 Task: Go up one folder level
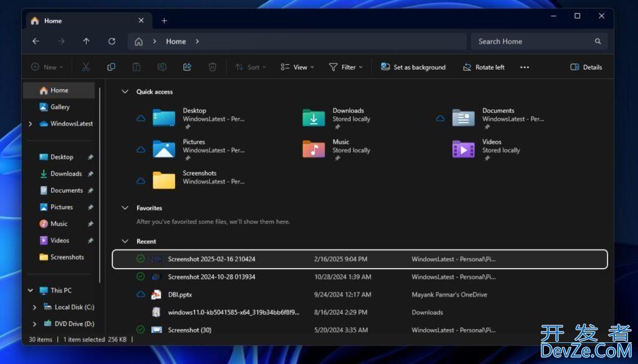[86, 41]
